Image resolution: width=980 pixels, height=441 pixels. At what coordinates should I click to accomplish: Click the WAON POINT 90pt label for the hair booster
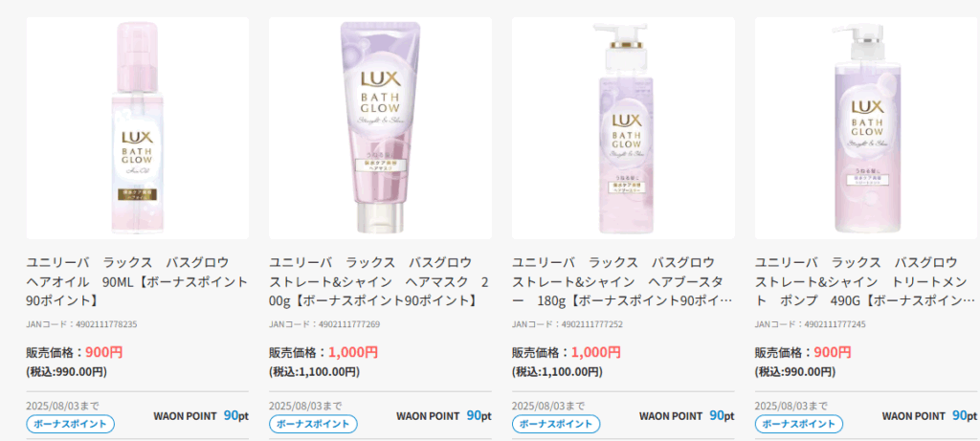[x=687, y=415]
